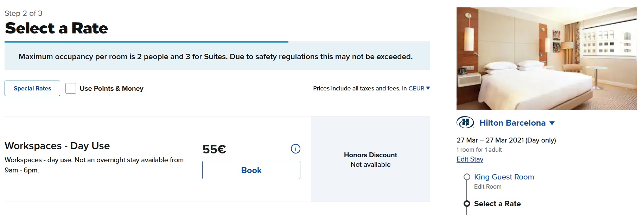Click the Select a Rate step circle marker
644x215 pixels.
467,204
